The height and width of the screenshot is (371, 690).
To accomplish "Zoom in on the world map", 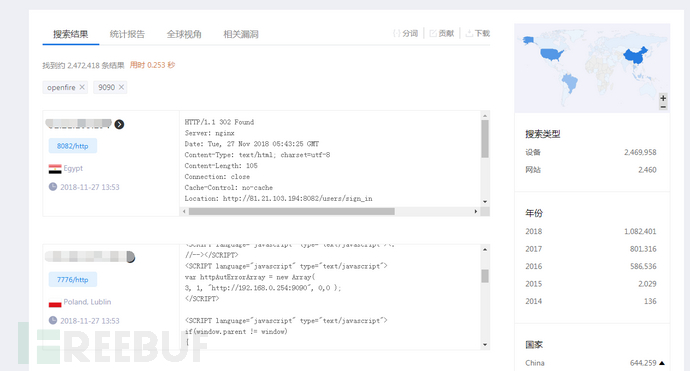I will tap(663, 98).
